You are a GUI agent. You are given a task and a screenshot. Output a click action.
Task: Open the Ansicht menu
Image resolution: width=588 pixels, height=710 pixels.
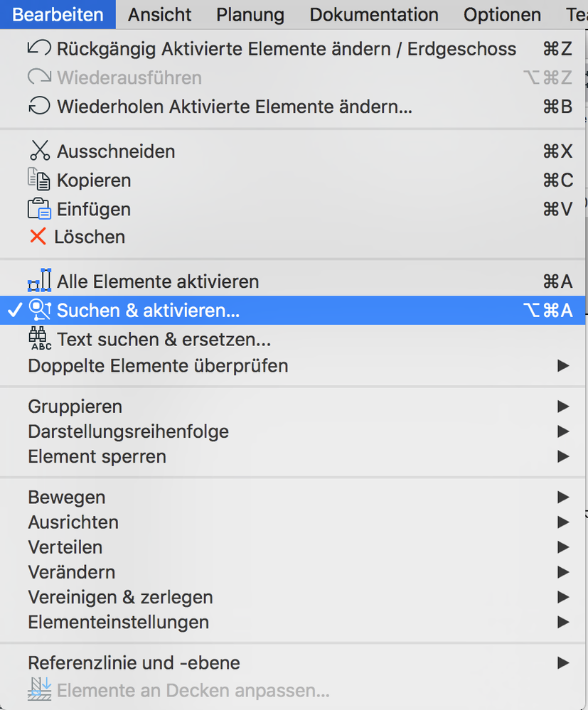coord(160,14)
